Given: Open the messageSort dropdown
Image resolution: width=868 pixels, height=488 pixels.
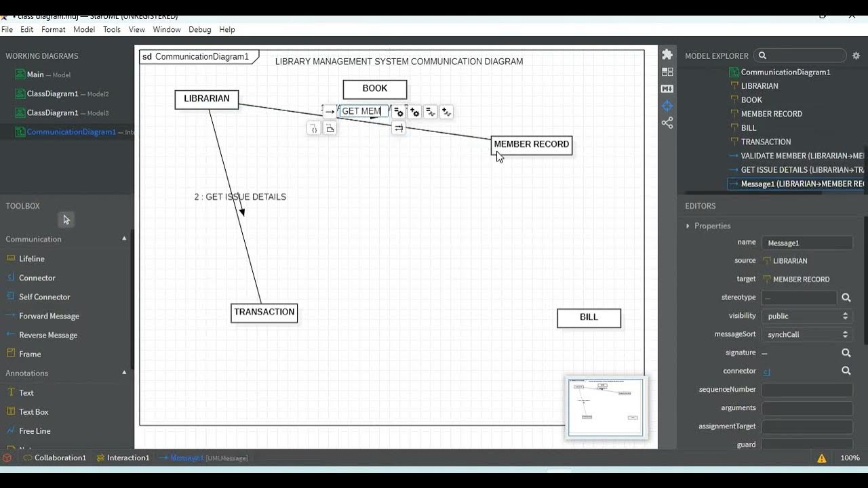Looking at the screenshot, I should (x=807, y=334).
